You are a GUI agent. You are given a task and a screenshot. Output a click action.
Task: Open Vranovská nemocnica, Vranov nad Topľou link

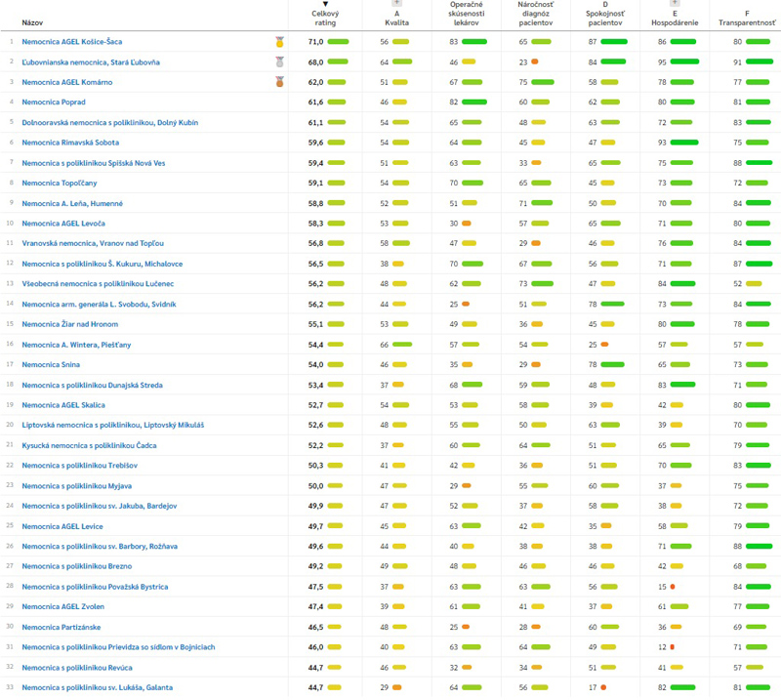93,243
